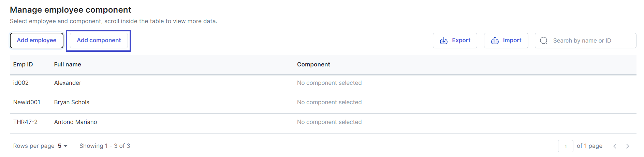The width and height of the screenshot is (644, 157).
Task: Select component cell for Alexander
Action: [329, 83]
